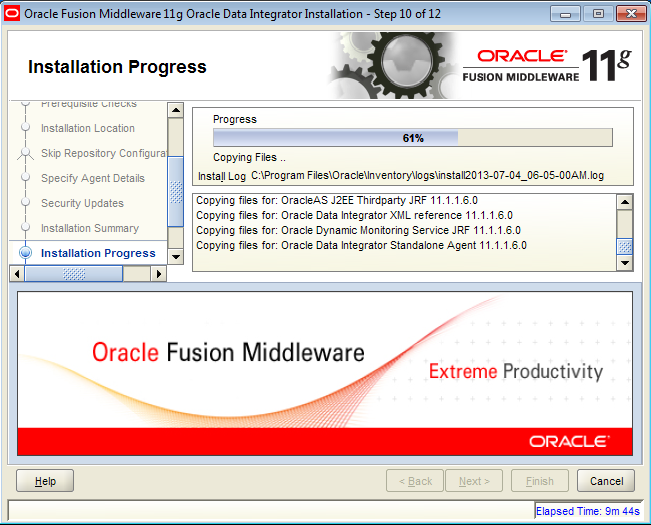Select the OracleAS J2EE Thirdparty JRF log line
The image size is (651, 525).
click(x=337, y=200)
